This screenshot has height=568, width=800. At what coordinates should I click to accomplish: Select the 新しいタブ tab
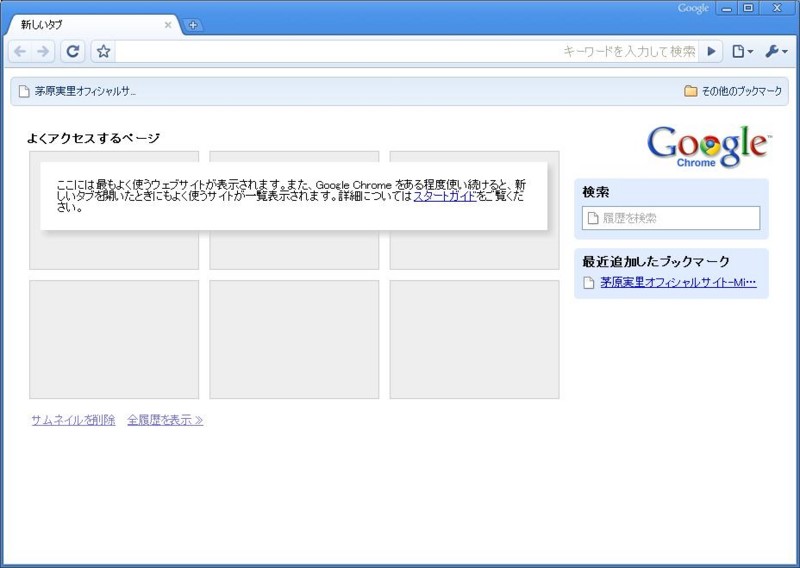92,24
